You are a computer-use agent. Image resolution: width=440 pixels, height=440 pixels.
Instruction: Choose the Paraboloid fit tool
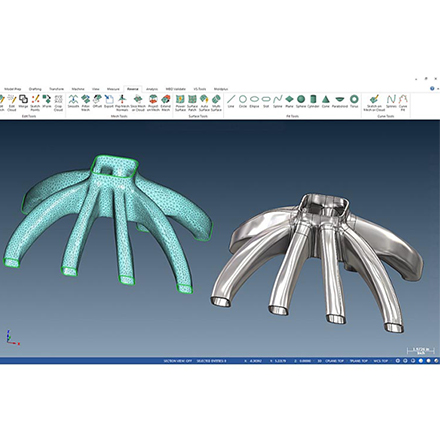(340, 101)
